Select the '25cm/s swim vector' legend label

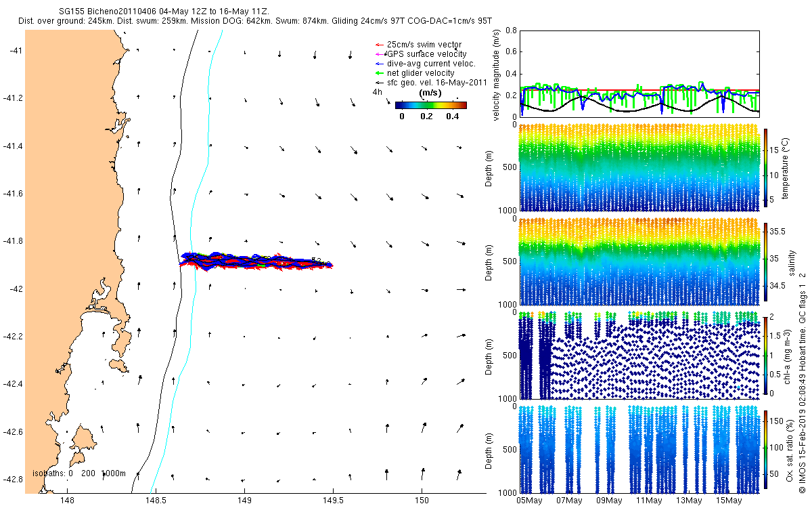424,45
